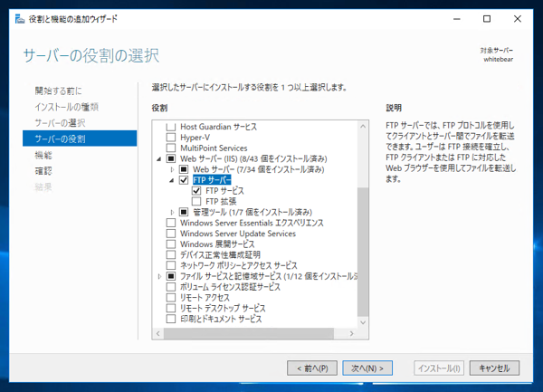Select the FTP サーバー label
Screen dimensions: 543x392
tap(212, 180)
